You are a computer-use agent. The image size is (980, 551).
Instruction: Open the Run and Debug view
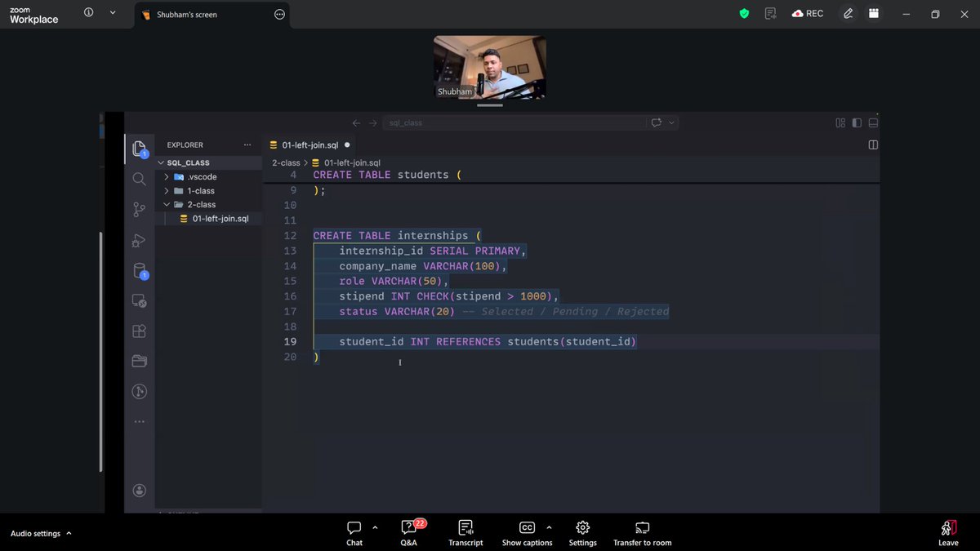point(139,240)
